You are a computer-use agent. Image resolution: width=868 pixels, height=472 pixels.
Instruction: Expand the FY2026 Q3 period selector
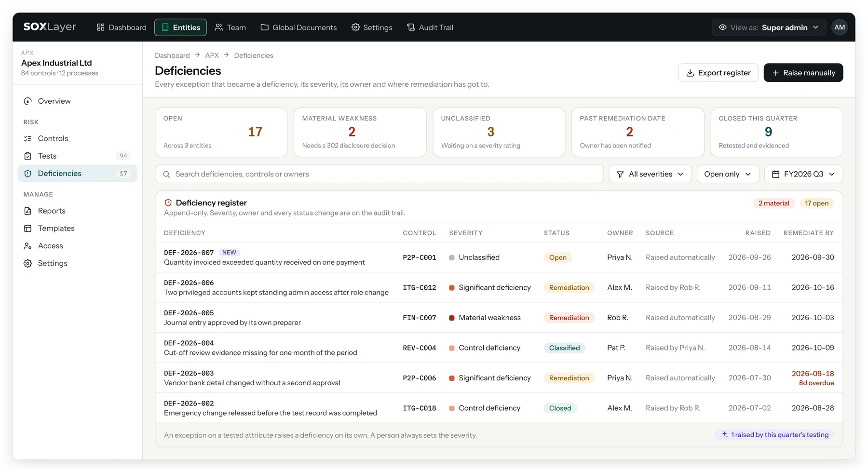(x=803, y=174)
